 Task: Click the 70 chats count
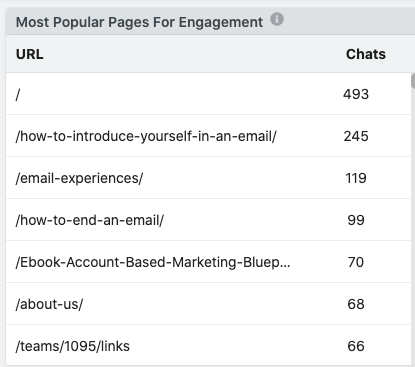[356, 262]
